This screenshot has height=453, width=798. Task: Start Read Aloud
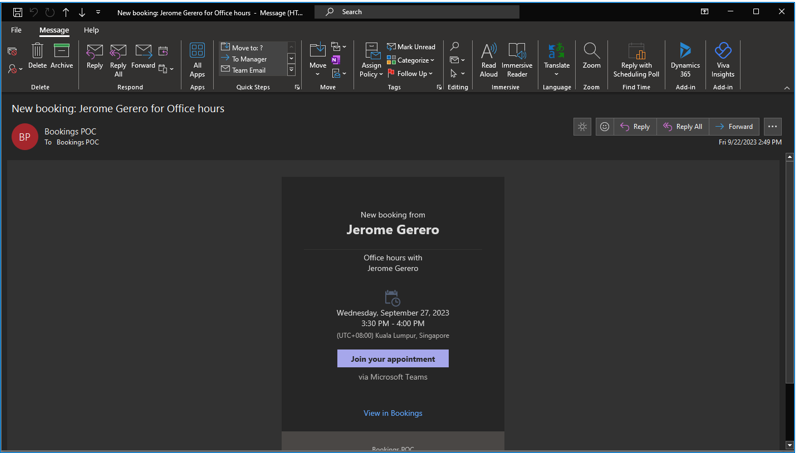(488, 59)
